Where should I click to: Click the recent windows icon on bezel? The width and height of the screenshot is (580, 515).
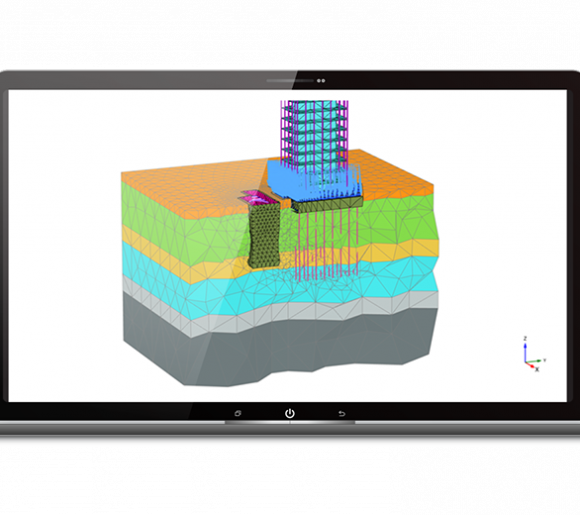click(237, 414)
